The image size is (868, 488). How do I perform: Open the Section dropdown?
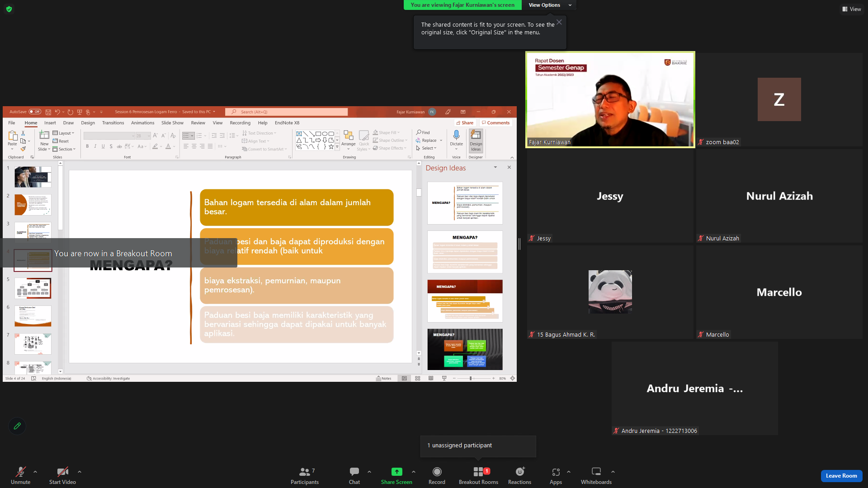[64, 149]
